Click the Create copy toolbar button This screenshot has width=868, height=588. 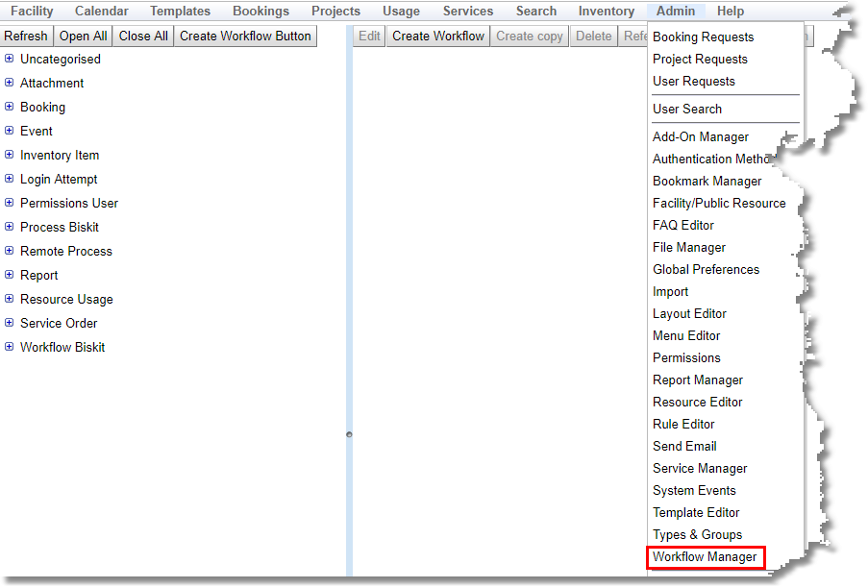(x=530, y=37)
